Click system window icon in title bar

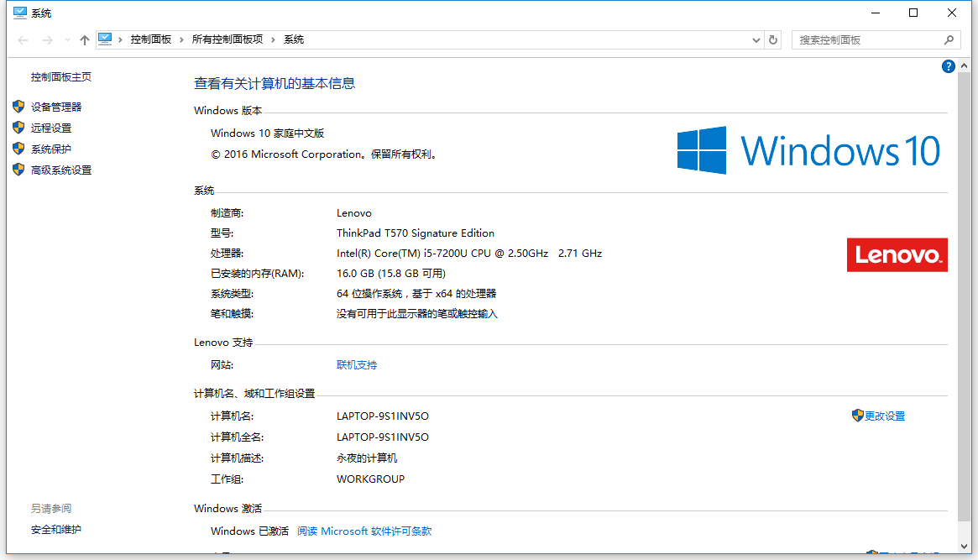pyautogui.click(x=20, y=13)
